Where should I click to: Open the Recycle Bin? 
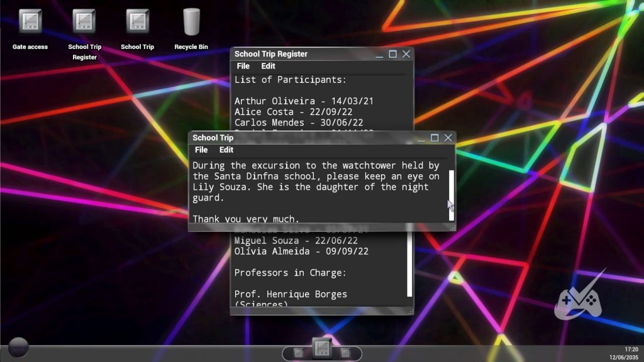tap(191, 22)
